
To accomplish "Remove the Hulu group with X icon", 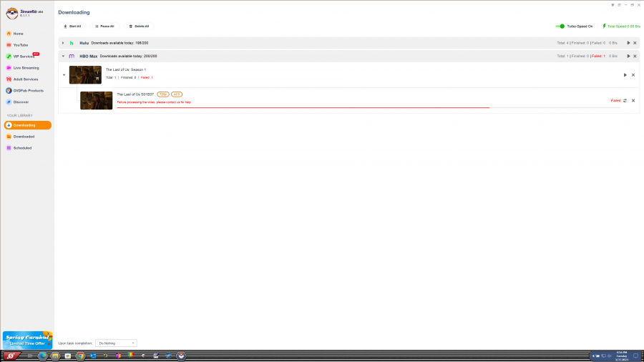I will point(635,43).
